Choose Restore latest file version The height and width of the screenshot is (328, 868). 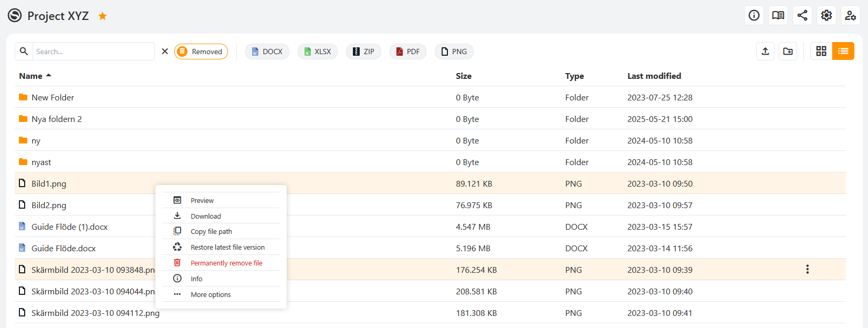point(221,247)
